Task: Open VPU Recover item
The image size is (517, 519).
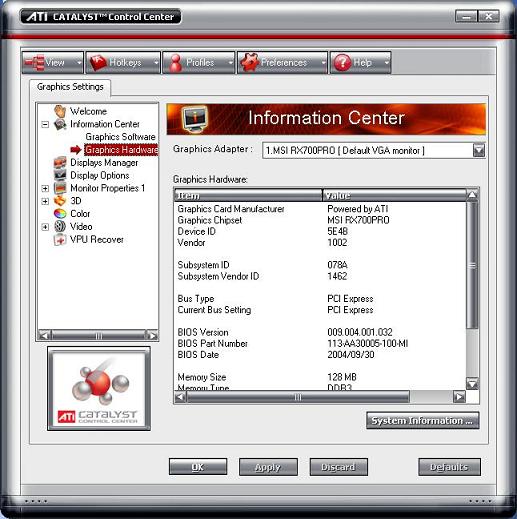Action: tap(97, 239)
